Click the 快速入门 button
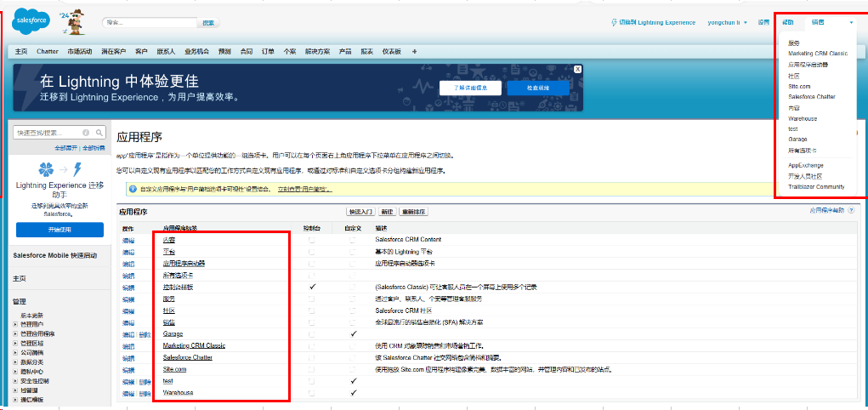This screenshot has width=868, height=410. (361, 212)
